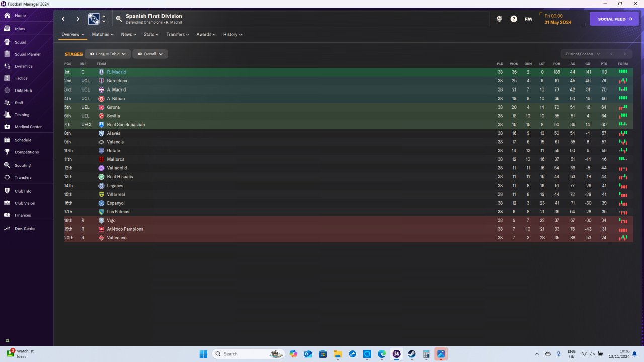Open the Inbox sidebar icon
This screenshot has width=644, height=362.
pyautogui.click(x=7, y=29)
